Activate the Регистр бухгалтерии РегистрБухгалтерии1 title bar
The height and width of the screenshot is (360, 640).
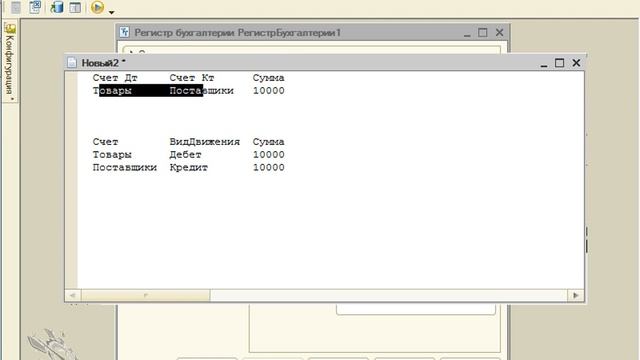238,33
